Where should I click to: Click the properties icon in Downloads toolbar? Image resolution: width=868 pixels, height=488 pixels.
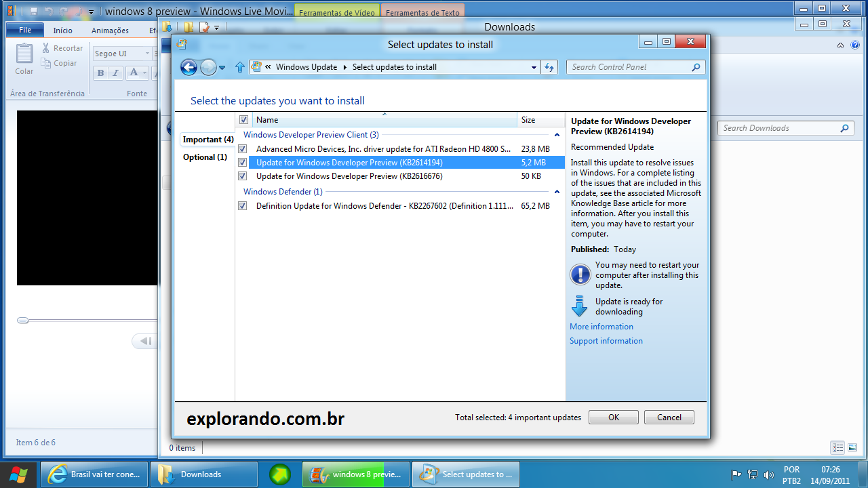point(203,27)
